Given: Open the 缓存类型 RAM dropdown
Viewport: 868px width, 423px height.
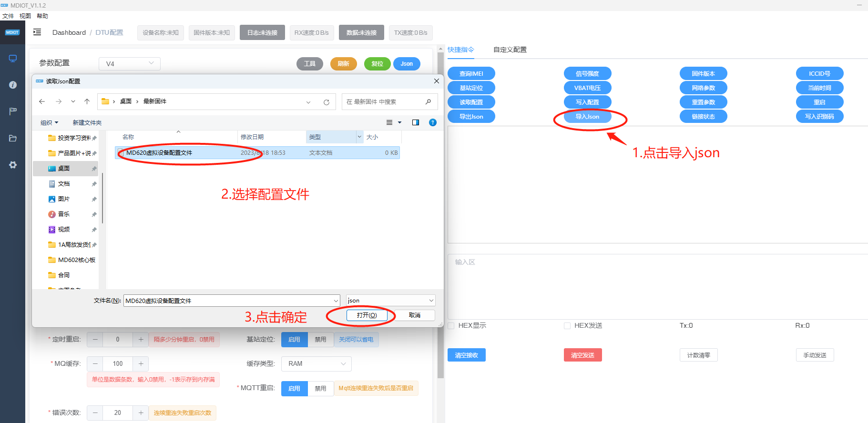Looking at the screenshot, I should click(x=316, y=364).
